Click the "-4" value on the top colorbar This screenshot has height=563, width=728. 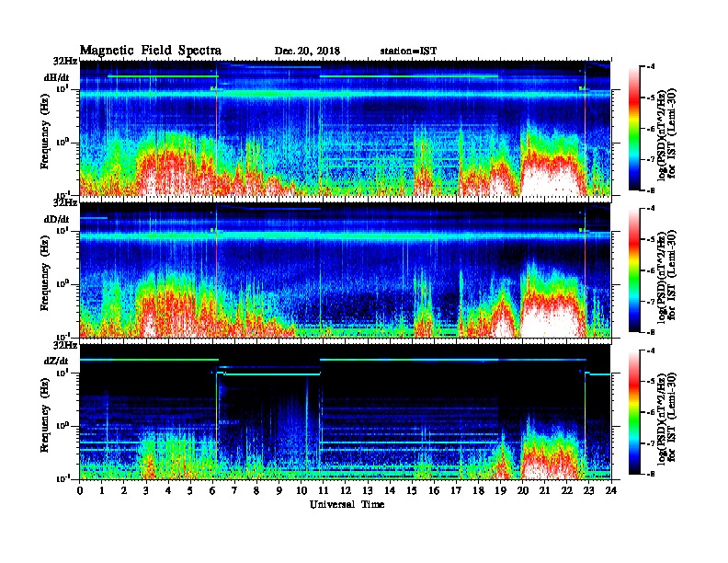point(651,67)
